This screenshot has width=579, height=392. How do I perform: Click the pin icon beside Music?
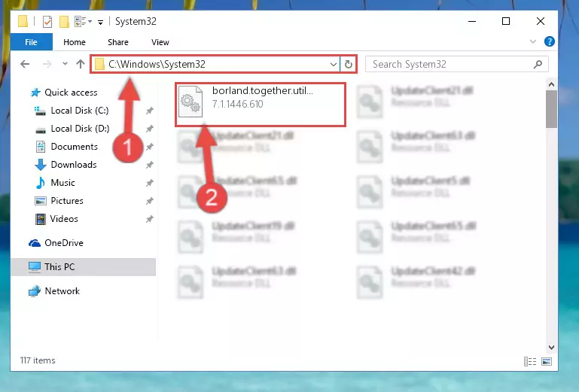point(150,183)
